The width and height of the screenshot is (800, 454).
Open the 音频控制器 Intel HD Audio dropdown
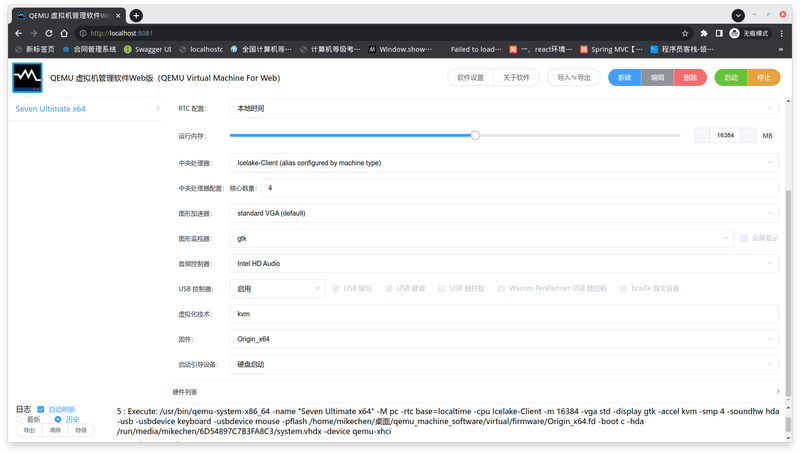pos(504,264)
